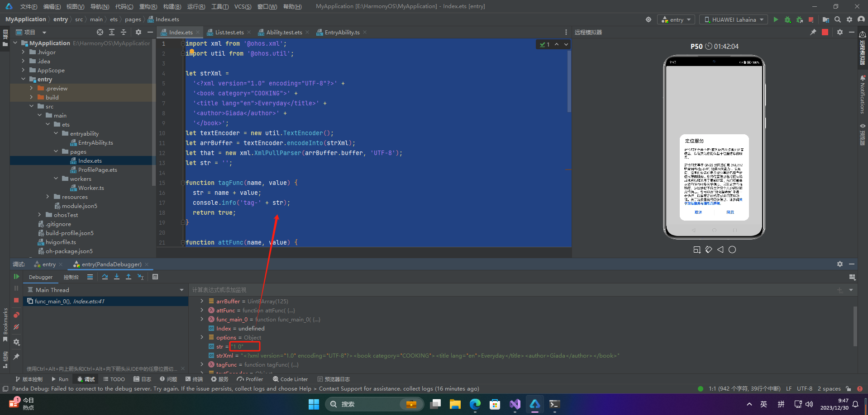Step into with the down arrow icon
Image resolution: width=868 pixels, height=415 pixels.
pos(117,277)
